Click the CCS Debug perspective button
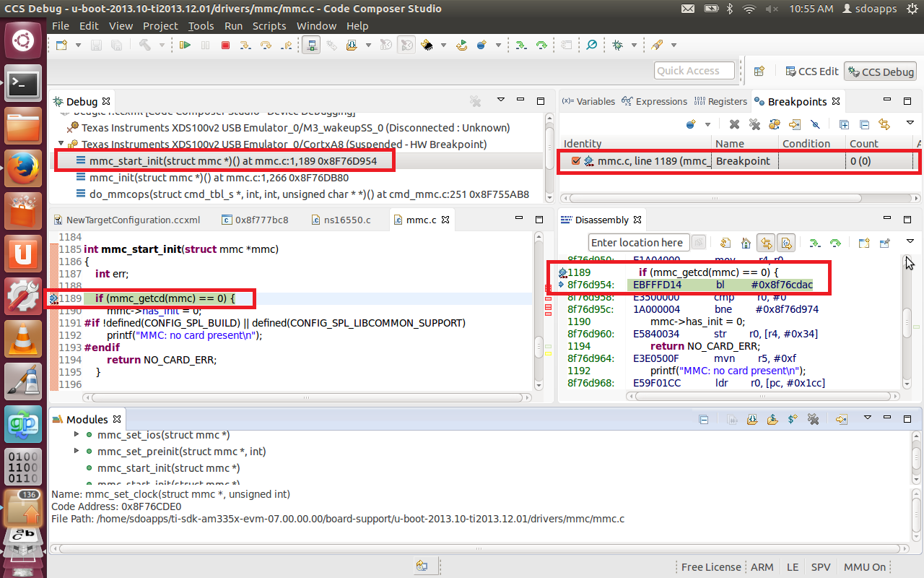The image size is (924, 578). (881, 72)
